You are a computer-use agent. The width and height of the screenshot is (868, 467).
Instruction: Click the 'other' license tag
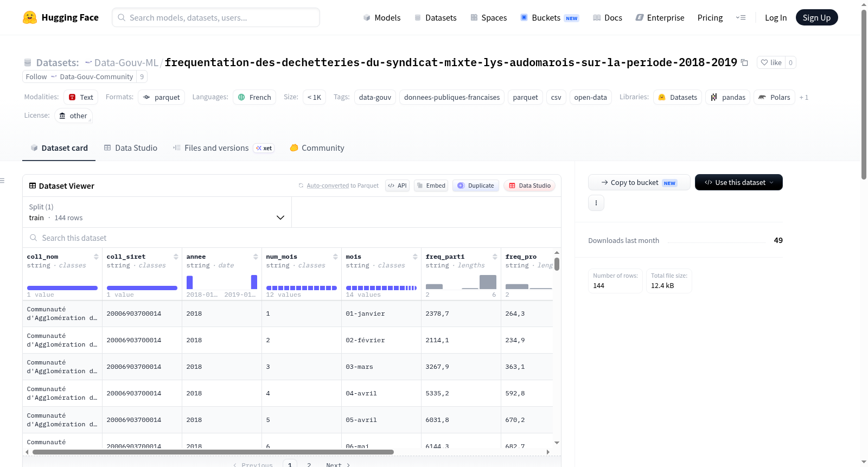click(73, 116)
